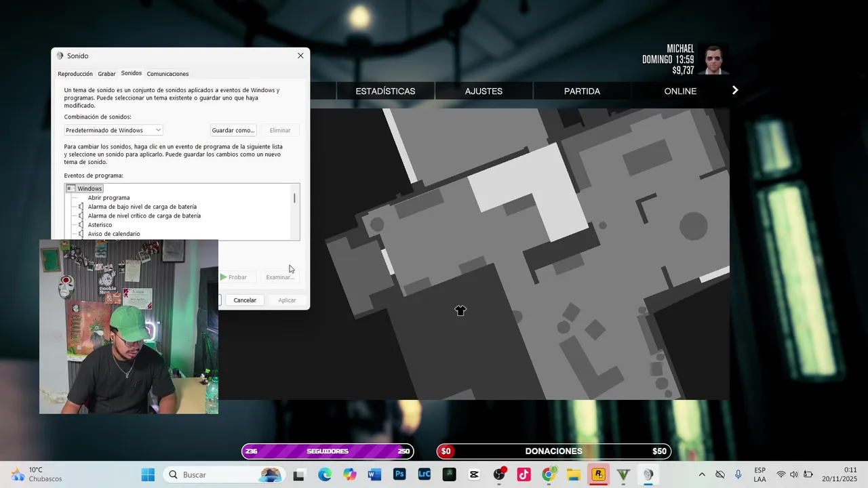This screenshot has height=488, width=868.
Task: Switch to the Reproducción tab
Action: [x=75, y=74]
